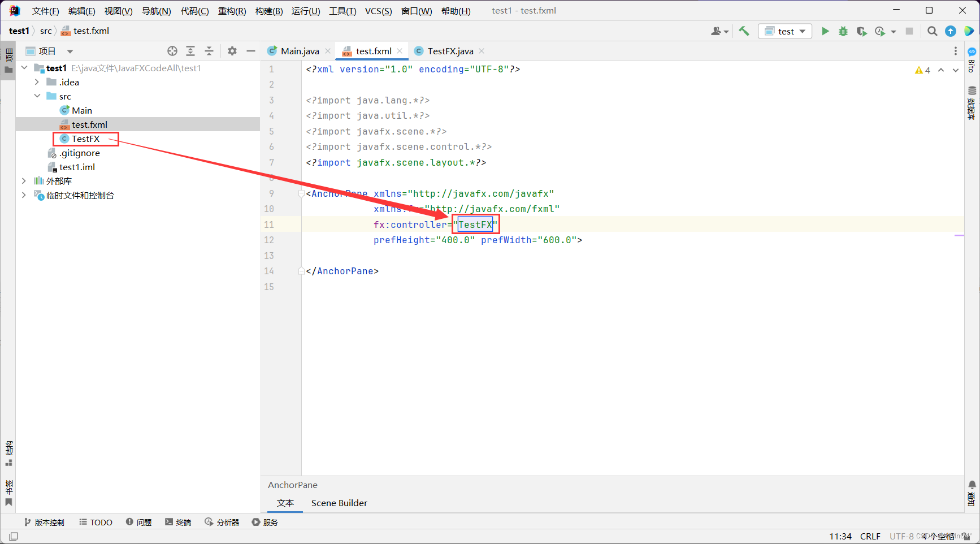Expand scratches and consoles node
Image resolution: width=980 pixels, height=544 pixels.
pyautogui.click(x=24, y=195)
